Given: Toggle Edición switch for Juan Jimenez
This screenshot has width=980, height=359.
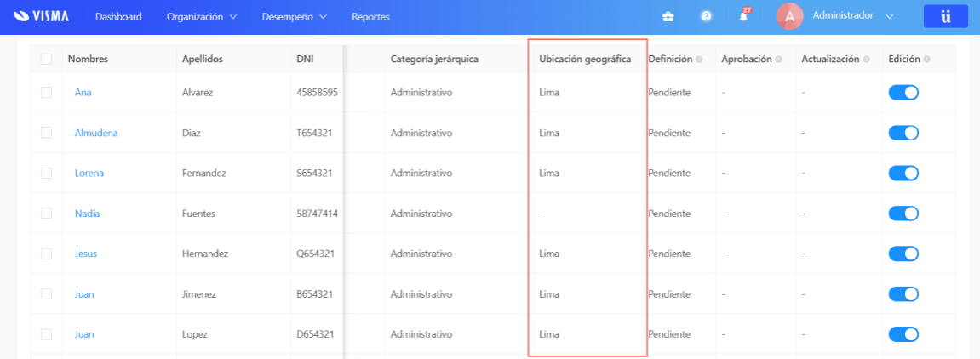Looking at the screenshot, I should pos(903,294).
